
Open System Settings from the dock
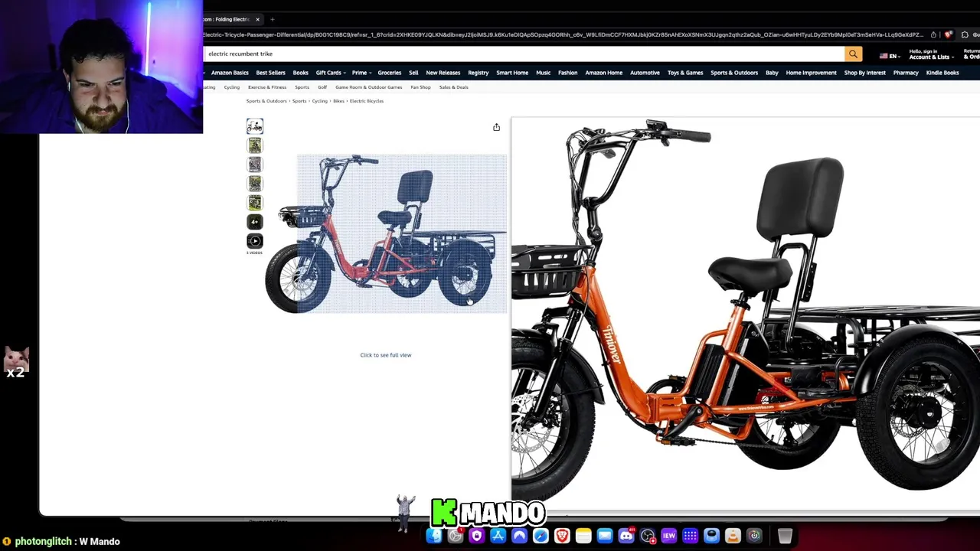pos(456,536)
